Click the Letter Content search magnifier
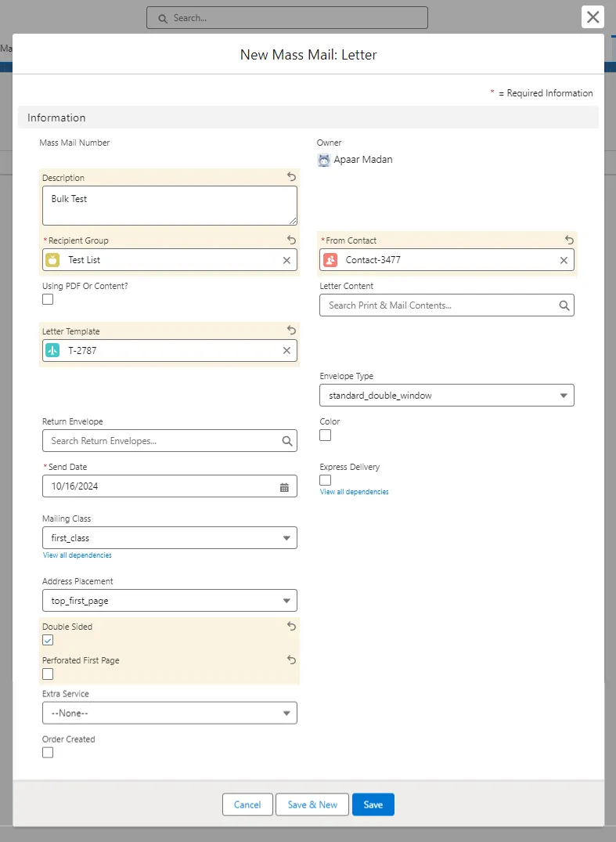 click(x=564, y=305)
